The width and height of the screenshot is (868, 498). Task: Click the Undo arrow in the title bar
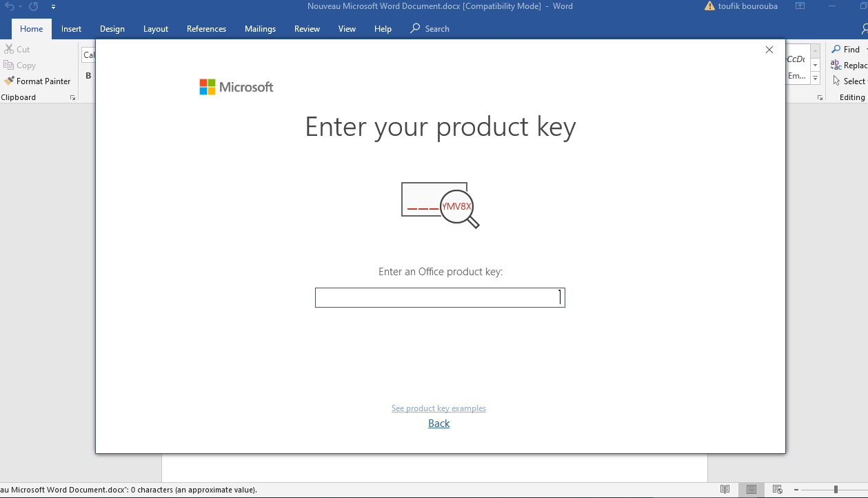pos(9,6)
